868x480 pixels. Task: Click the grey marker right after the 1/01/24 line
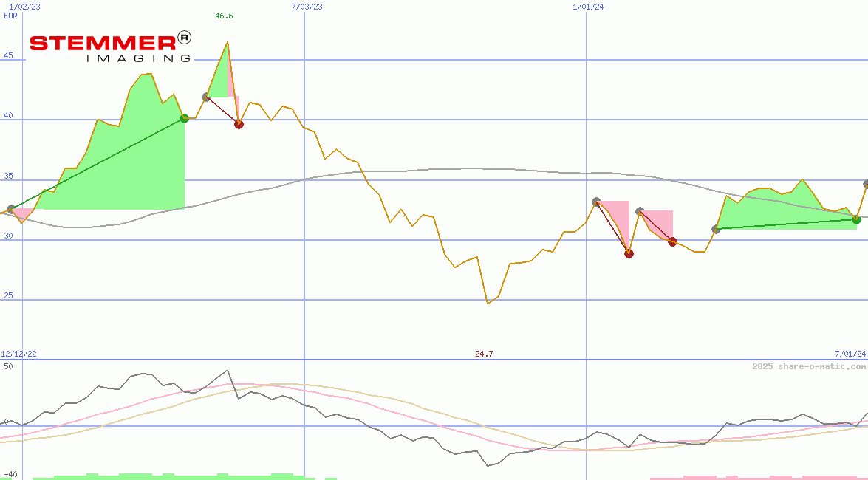[596, 202]
